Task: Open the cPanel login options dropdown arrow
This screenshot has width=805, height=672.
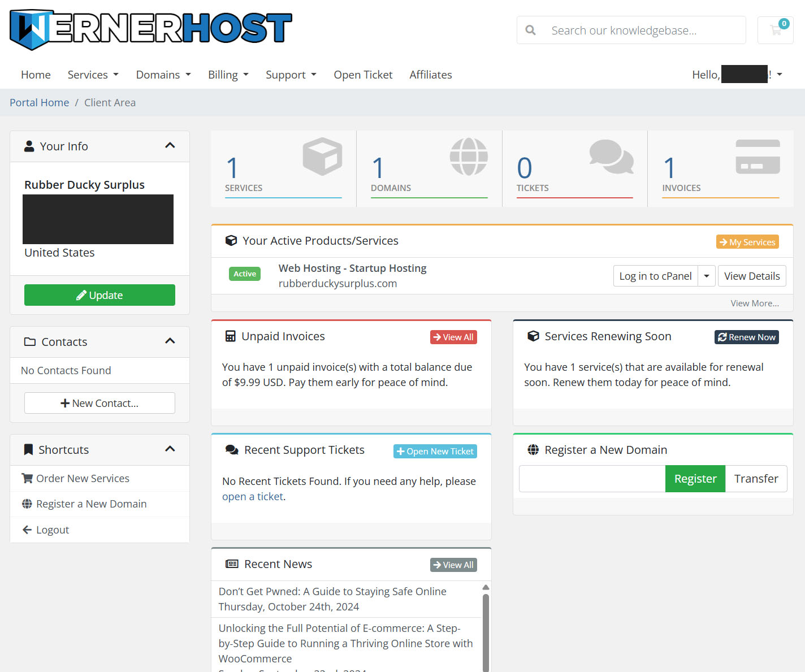Action: click(x=707, y=276)
